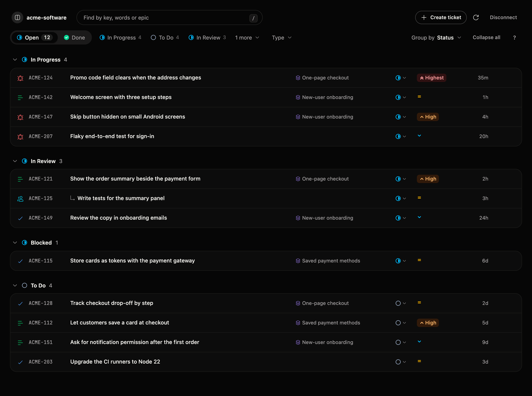Toggle the sidebar panel icon beside acme-software
Screen dimensions: 532x396
click(x=17, y=17)
